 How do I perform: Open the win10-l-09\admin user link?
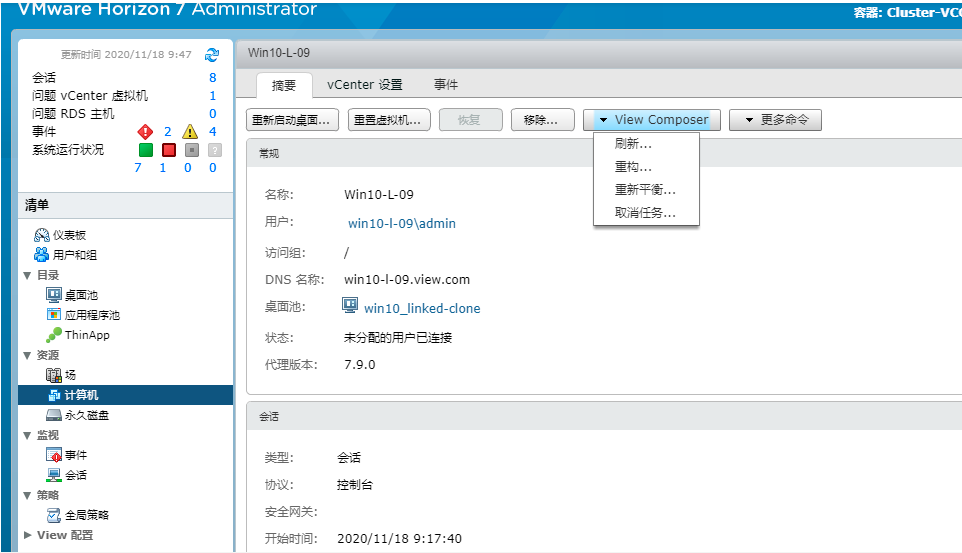402,223
